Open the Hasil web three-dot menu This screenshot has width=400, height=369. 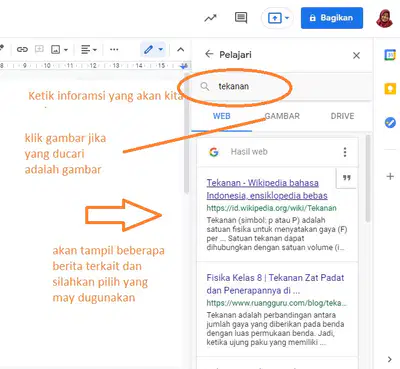tap(345, 152)
